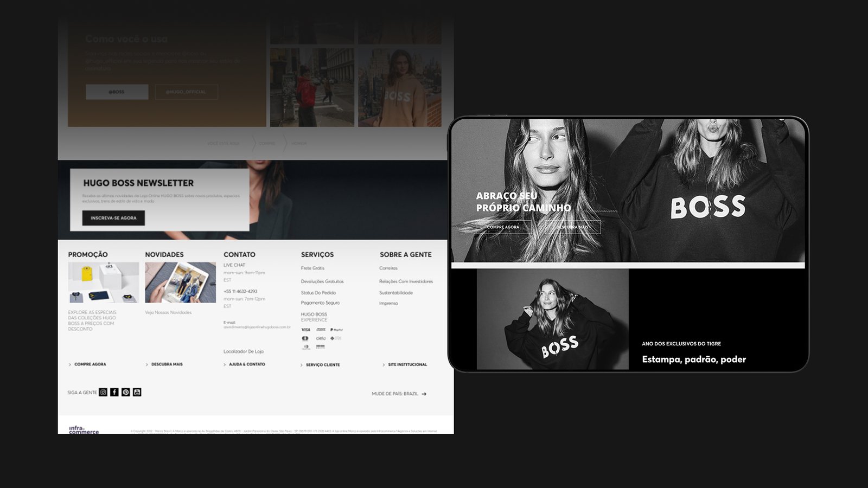This screenshot has width=868, height=488.
Task: Open the Pinterest social icon
Action: tap(126, 392)
